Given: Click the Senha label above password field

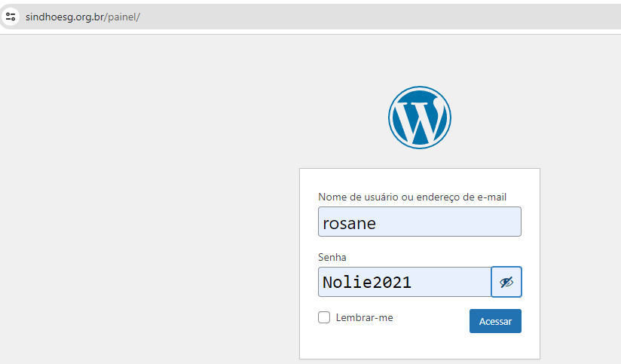Looking at the screenshot, I should point(332,258).
